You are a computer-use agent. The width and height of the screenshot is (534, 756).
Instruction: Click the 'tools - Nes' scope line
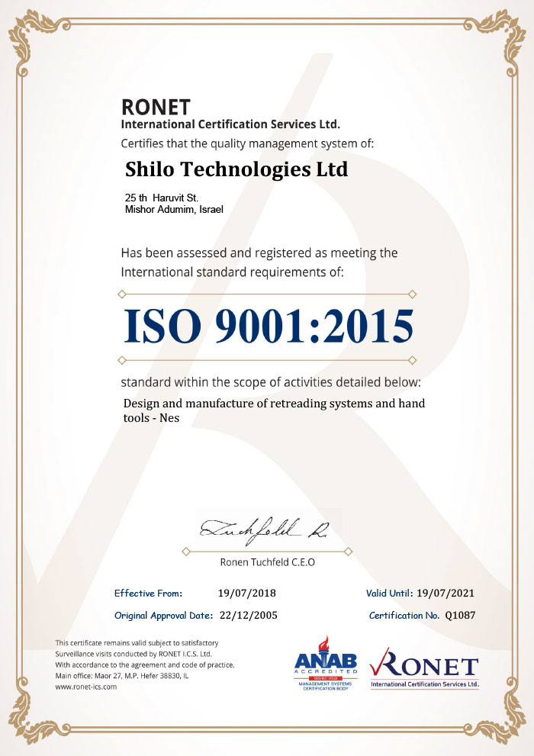point(151,418)
